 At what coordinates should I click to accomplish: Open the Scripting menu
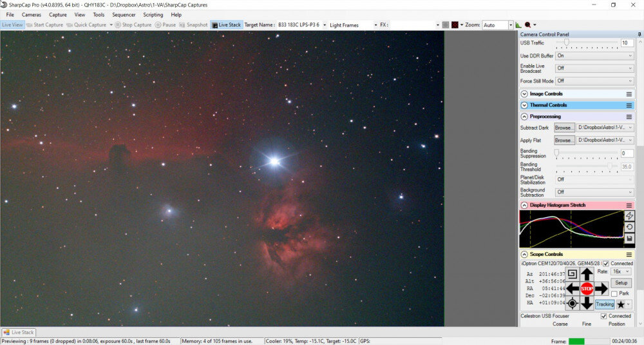pyautogui.click(x=153, y=14)
